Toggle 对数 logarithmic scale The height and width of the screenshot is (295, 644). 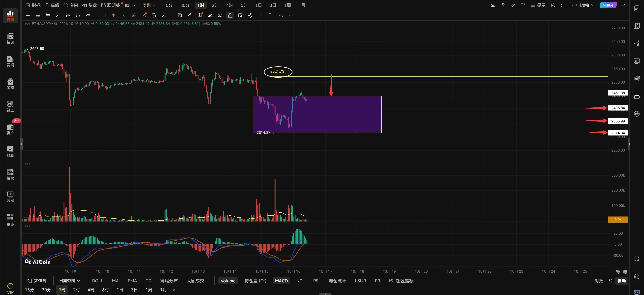(599, 281)
